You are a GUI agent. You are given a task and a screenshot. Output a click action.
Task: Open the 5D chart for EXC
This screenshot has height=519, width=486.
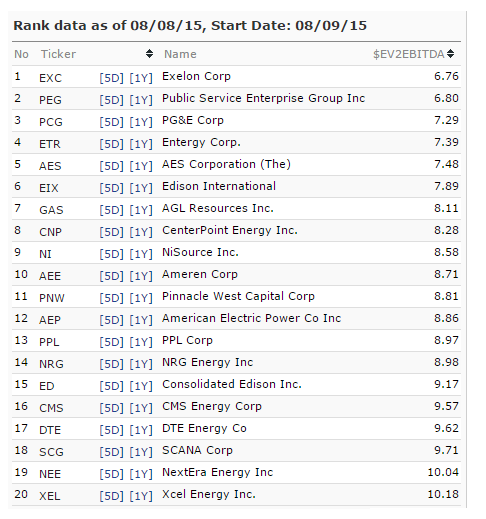tap(111, 78)
